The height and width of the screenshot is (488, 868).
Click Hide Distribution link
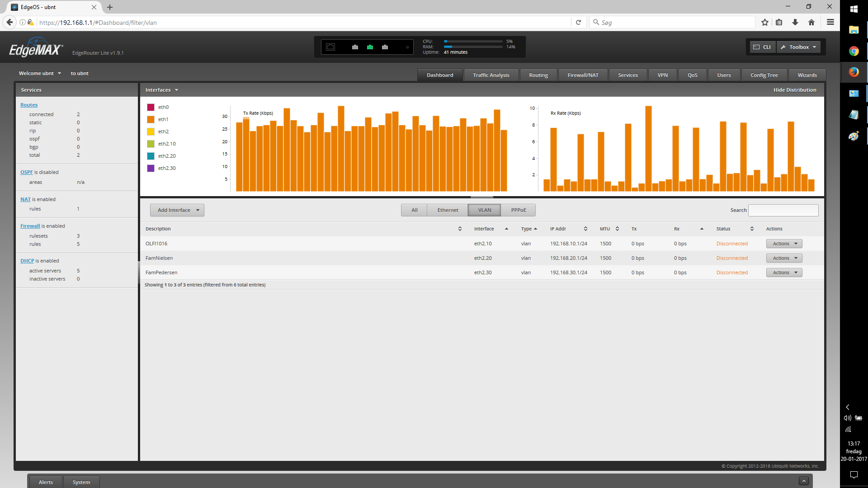tap(795, 90)
